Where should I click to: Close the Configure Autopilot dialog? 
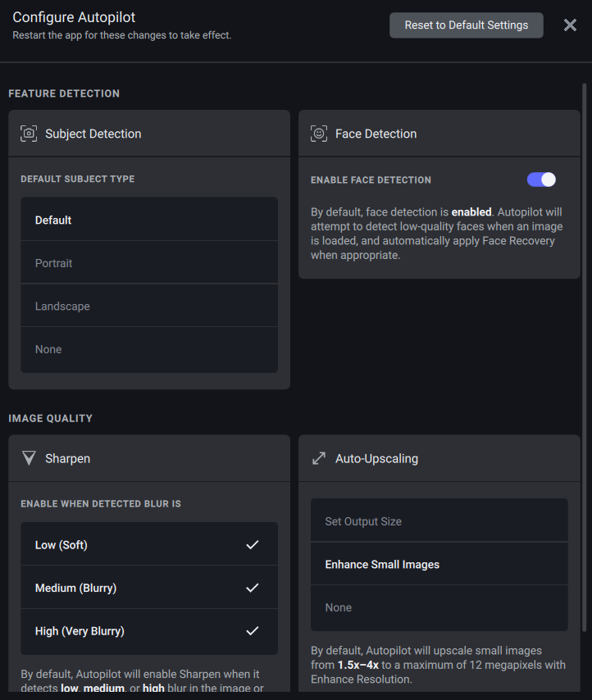(x=570, y=25)
